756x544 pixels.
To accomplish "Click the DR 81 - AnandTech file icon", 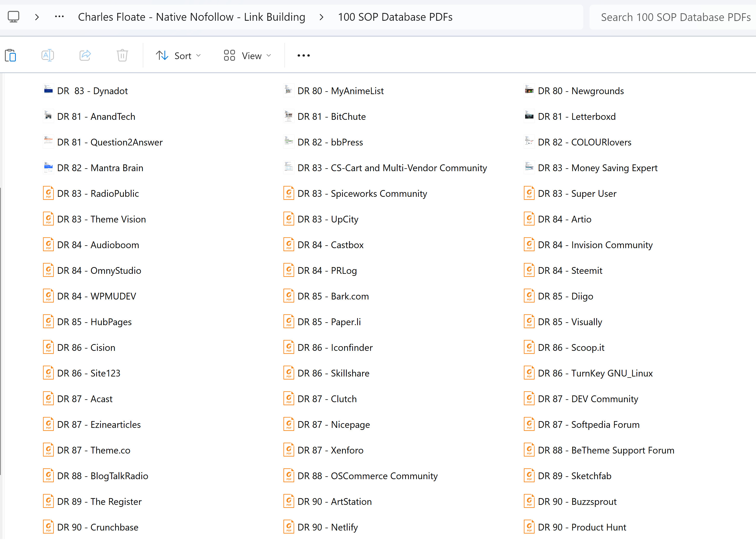I will point(49,116).
